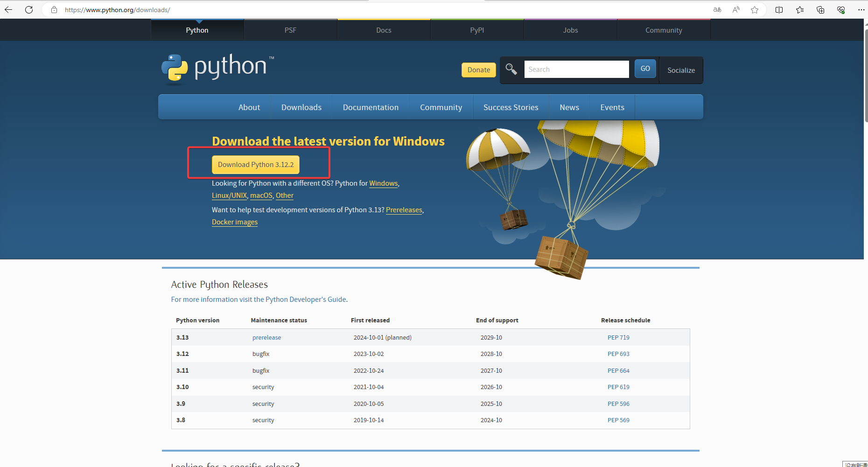868x467 pixels.
Task: Open the PEP 664 release schedule
Action: (x=618, y=370)
